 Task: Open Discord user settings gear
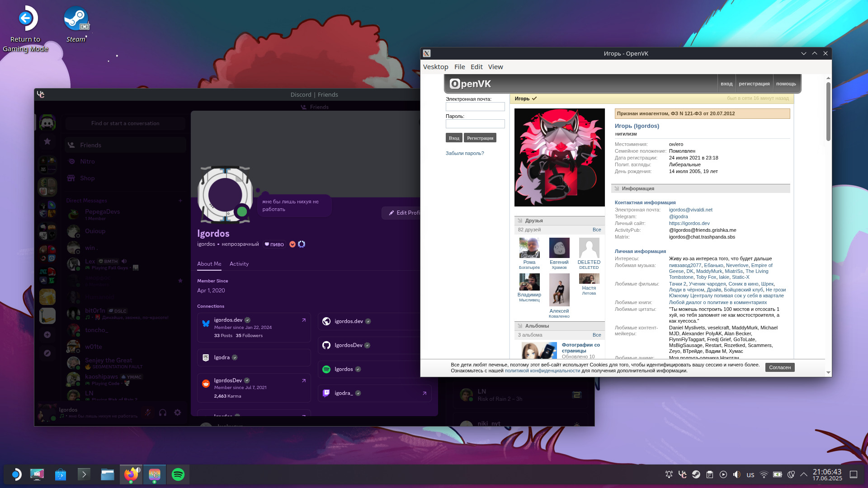(178, 413)
